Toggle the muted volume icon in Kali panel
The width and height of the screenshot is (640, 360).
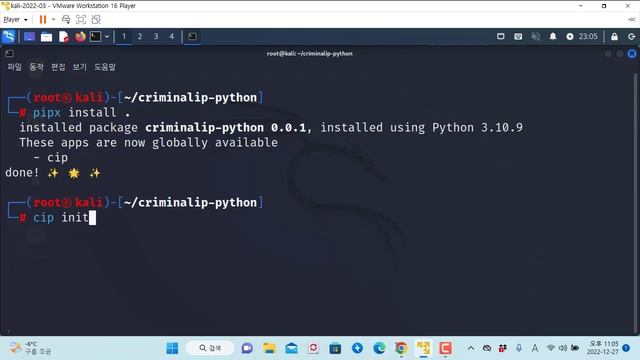pyautogui.click(x=536, y=37)
